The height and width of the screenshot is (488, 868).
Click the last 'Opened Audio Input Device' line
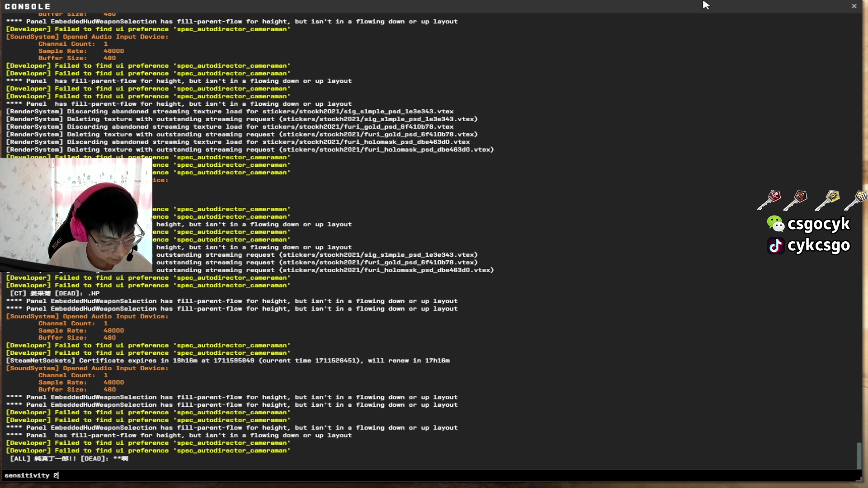(87, 368)
